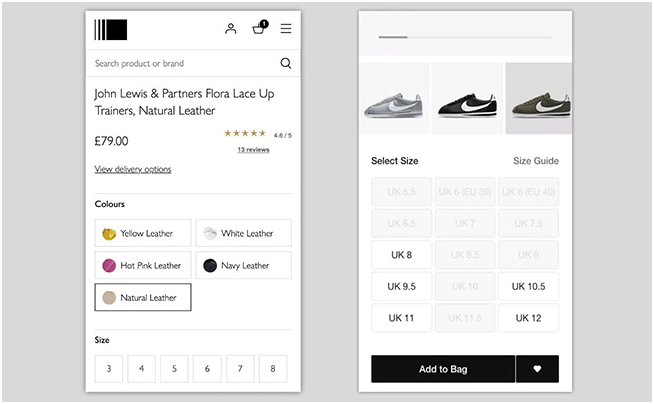
Task: Open the shopping basket icon
Action: point(259,29)
